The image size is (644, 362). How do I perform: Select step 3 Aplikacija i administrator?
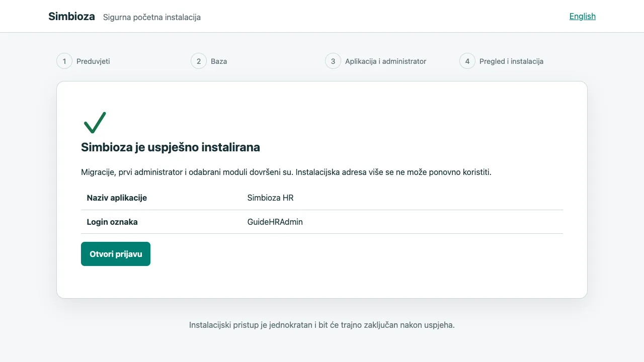tap(376, 61)
